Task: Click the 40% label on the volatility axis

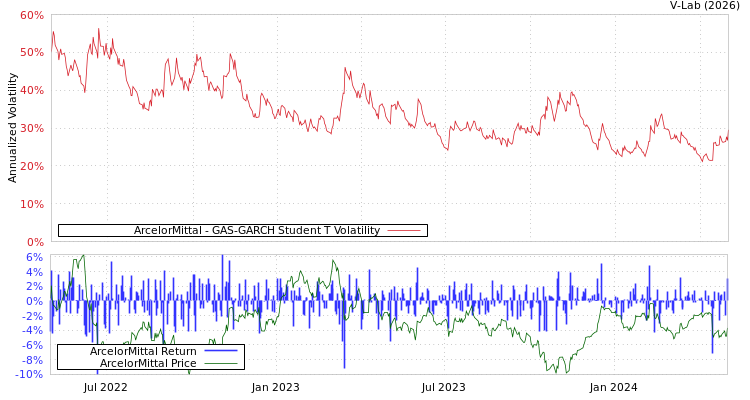Action: [31, 90]
